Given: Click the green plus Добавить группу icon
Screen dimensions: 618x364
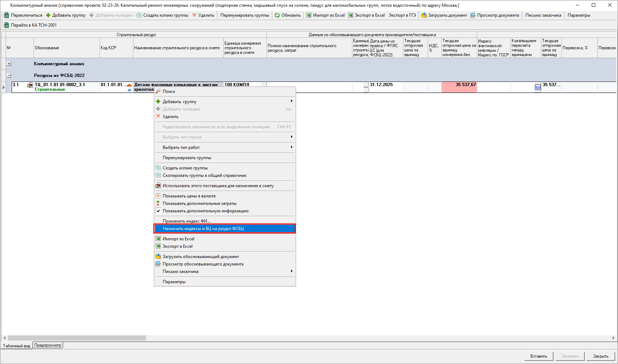Looking at the screenshot, I should pyautogui.click(x=48, y=15).
